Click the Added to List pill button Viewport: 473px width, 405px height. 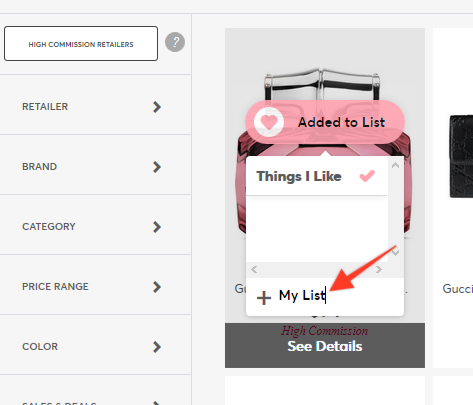(x=325, y=122)
